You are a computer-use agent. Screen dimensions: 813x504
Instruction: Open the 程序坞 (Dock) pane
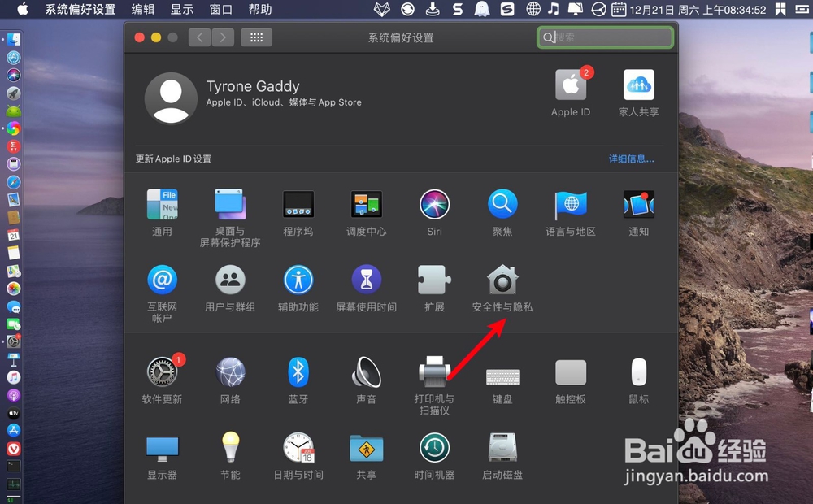coord(298,204)
